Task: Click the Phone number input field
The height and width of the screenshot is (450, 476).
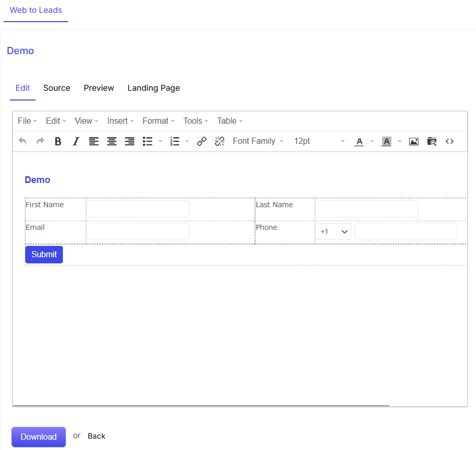Action: (x=406, y=231)
